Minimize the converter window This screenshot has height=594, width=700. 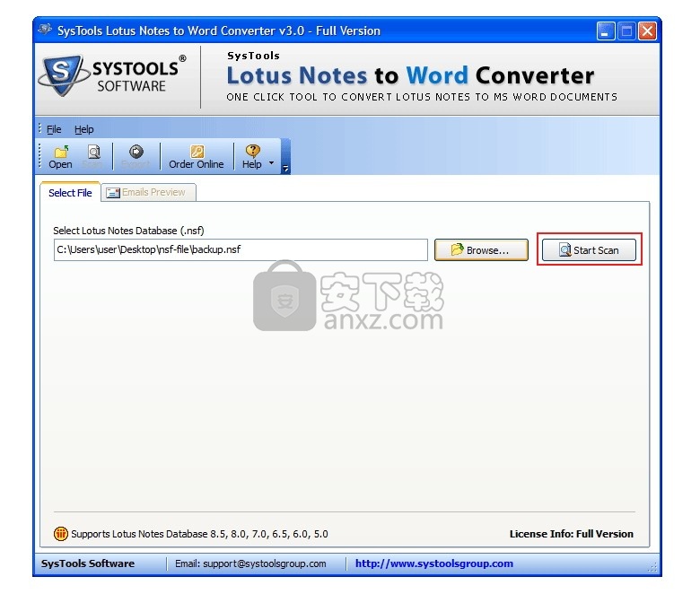click(606, 31)
